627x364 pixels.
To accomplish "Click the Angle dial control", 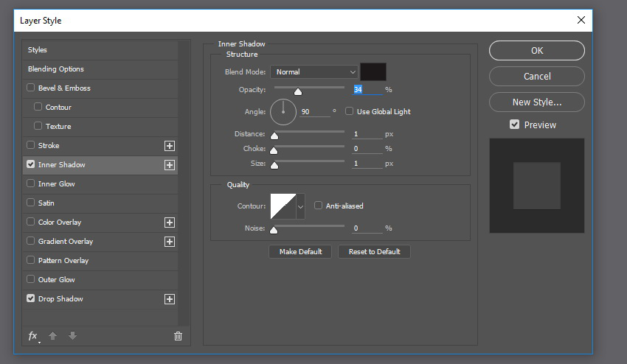I will coord(283,112).
